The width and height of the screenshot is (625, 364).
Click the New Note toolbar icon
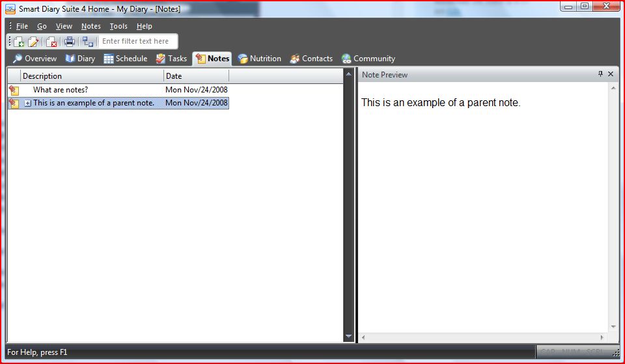[19, 42]
